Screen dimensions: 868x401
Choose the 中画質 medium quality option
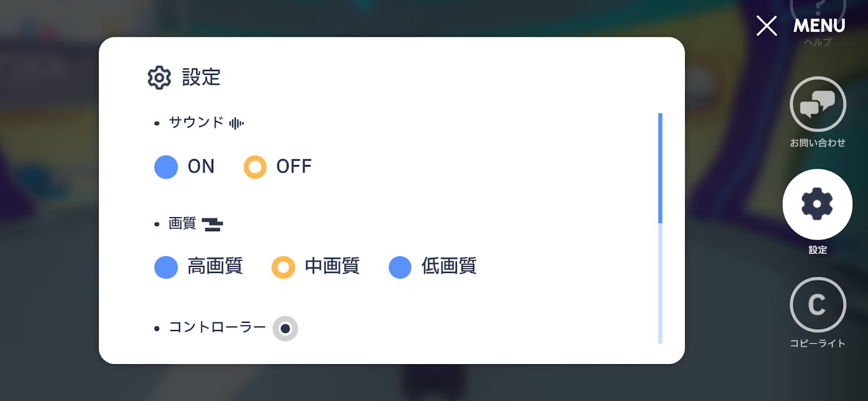[x=283, y=267]
